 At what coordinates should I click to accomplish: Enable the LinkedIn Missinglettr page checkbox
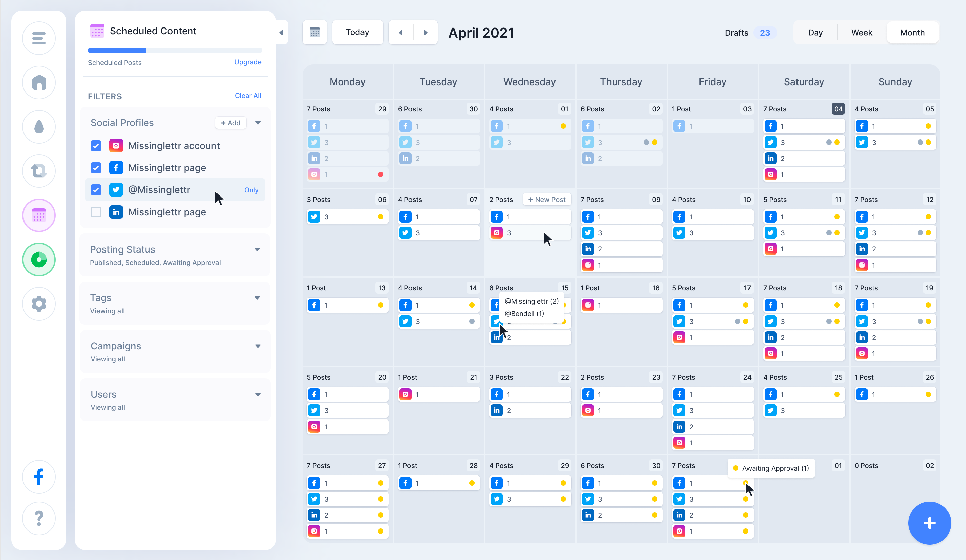(x=95, y=212)
